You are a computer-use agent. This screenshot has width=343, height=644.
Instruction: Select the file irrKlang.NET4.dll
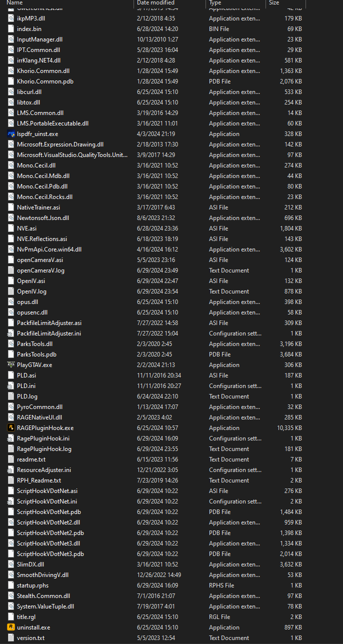click(x=39, y=60)
